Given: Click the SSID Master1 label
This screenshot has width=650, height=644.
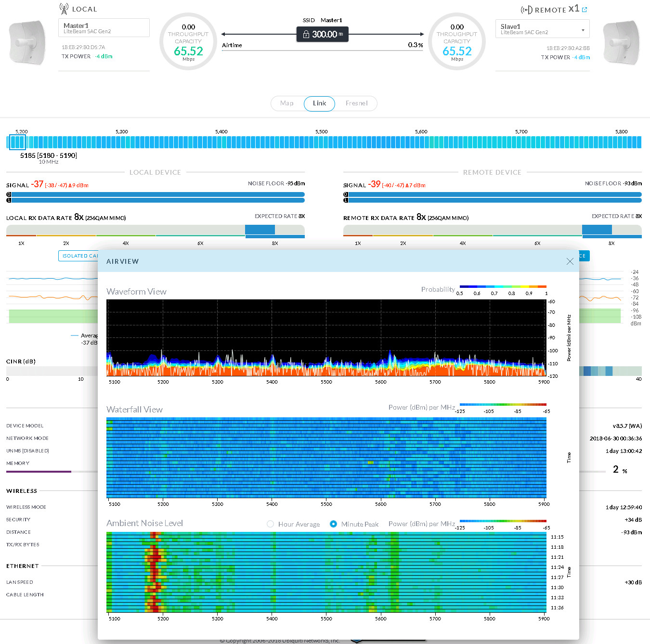Looking at the screenshot, I should pos(322,20).
